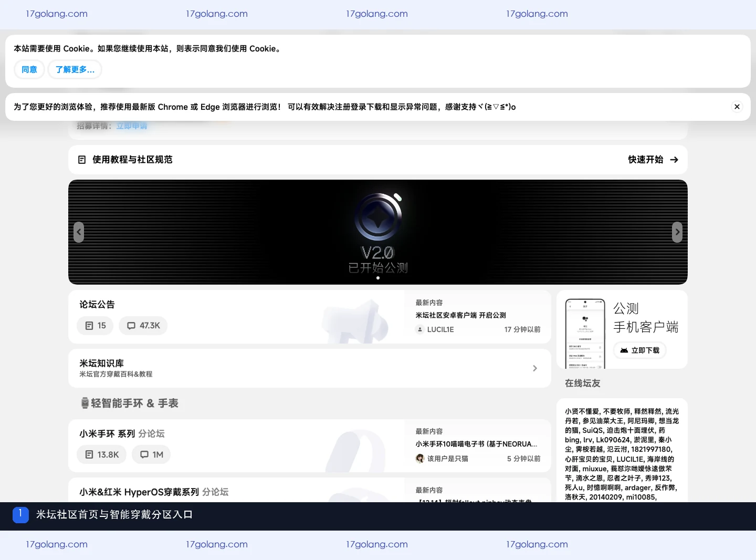Click watch icon beside 轻智能手环 heading
756x560 pixels.
pos(85,403)
